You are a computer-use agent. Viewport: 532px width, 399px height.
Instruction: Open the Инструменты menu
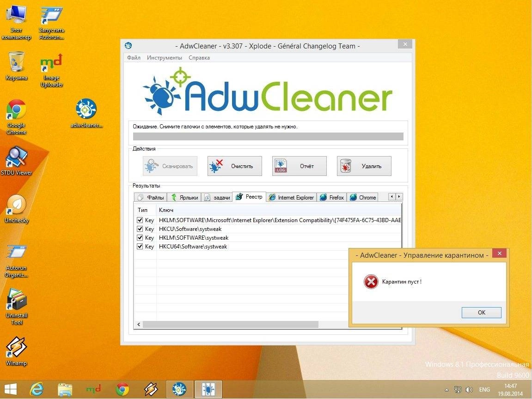pyautogui.click(x=165, y=58)
